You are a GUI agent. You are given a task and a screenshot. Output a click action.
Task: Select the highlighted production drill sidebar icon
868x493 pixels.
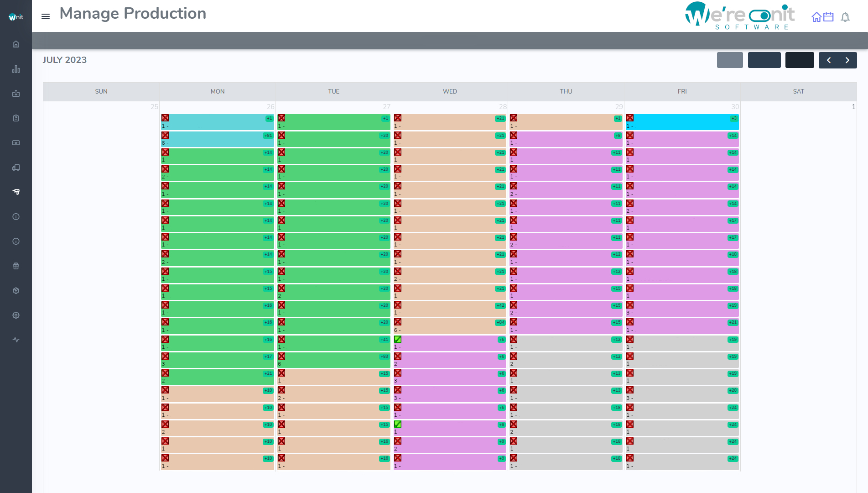[x=16, y=192]
